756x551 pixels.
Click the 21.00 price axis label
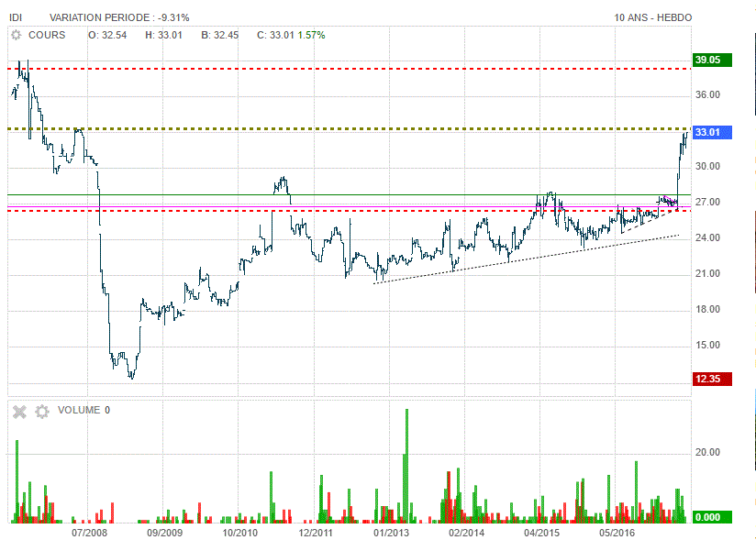tap(707, 273)
